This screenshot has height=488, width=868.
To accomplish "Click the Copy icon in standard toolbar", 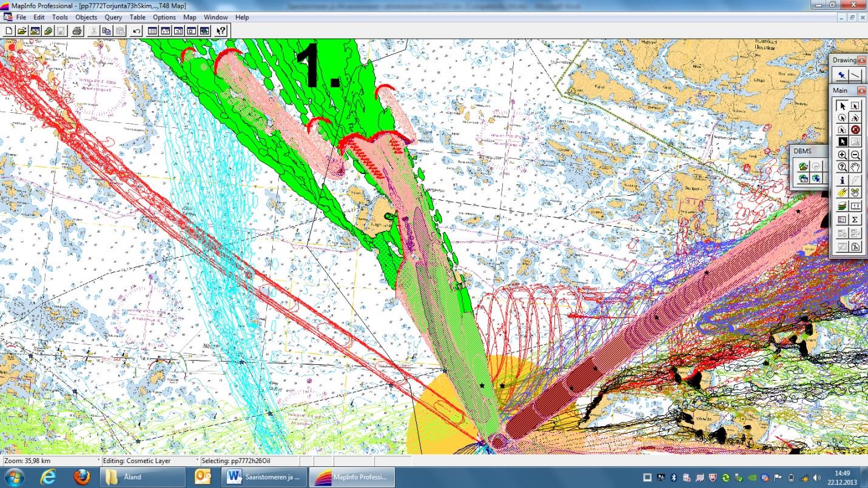I will 107,31.
